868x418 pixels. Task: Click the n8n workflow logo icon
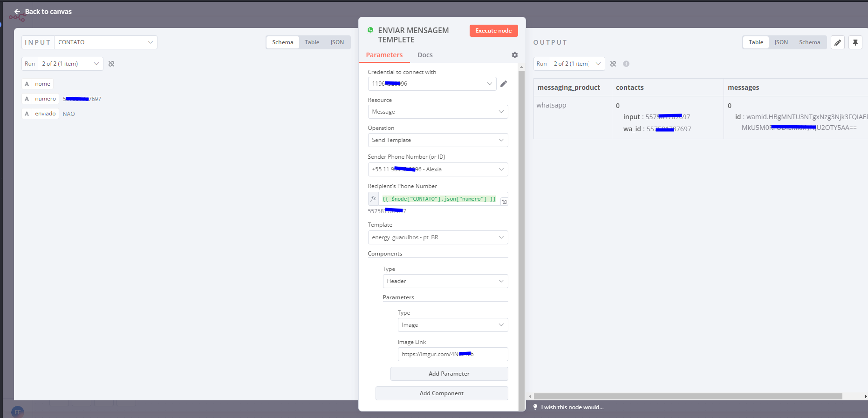pyautogui.click(x=17, y=18)
